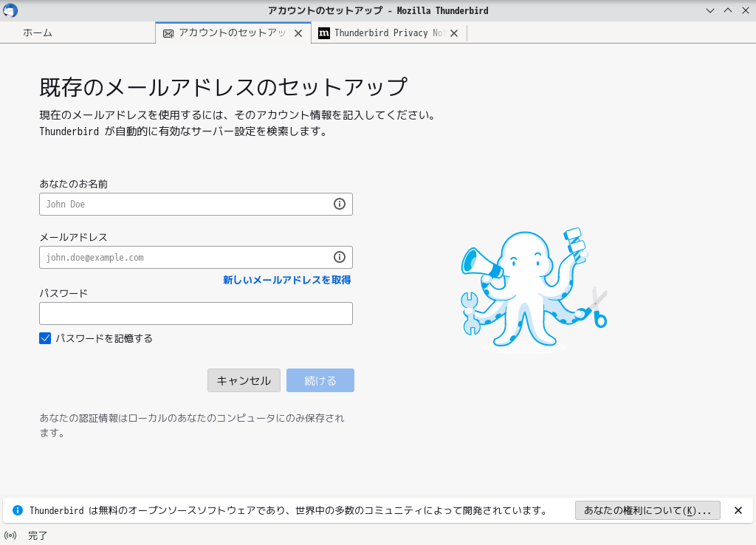Close the Thunderbird Privacy Notice tab

point(454,33)
